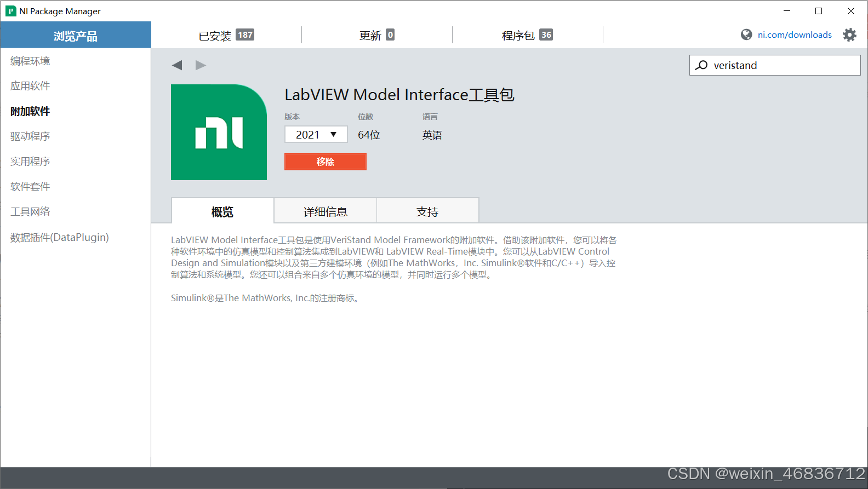868x489 pixels.
Task: Select 数据插件(DataPlugin) in the sidebar
Action: tap(60, 237)
